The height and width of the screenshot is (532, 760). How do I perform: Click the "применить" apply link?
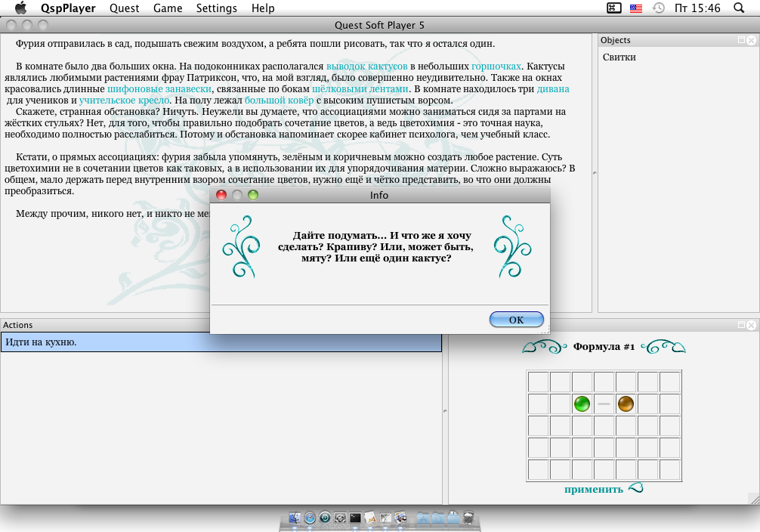[x=594, y=489]
